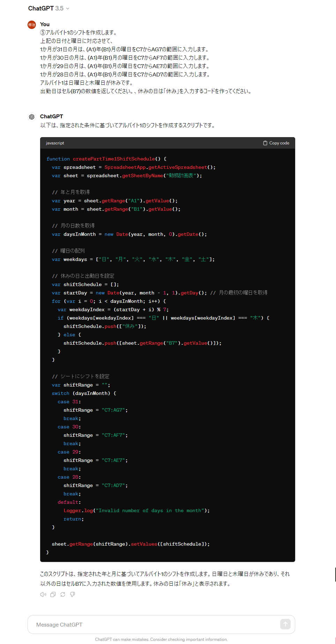Click the scrollbar thumb on right edge

coord(335,574)
